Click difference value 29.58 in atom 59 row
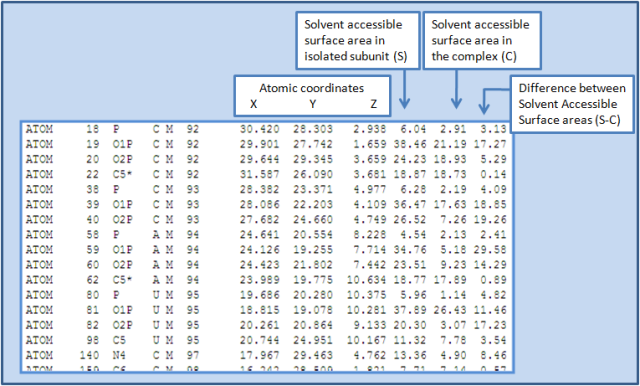Image resolution: width=640 pixels, height=386 pixels. pos(490,250)
